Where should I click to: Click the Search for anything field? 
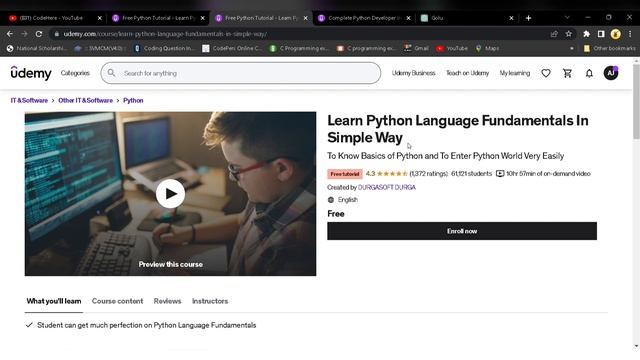[241, 73]
